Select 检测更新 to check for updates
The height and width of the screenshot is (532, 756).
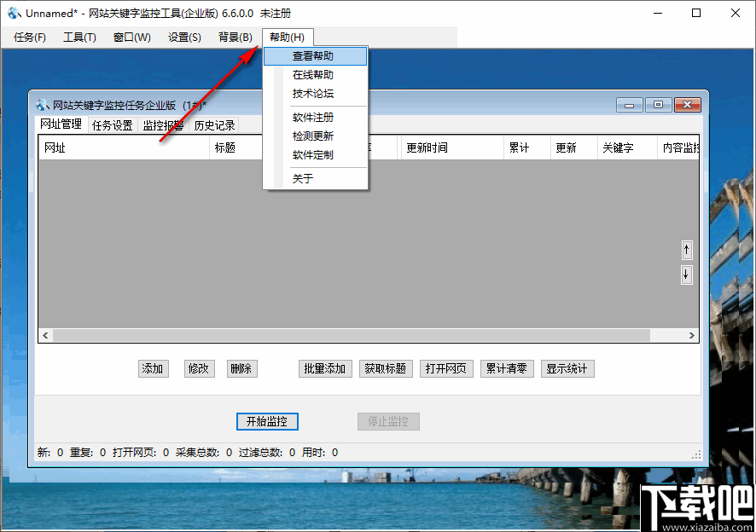(x=314, y=136)
